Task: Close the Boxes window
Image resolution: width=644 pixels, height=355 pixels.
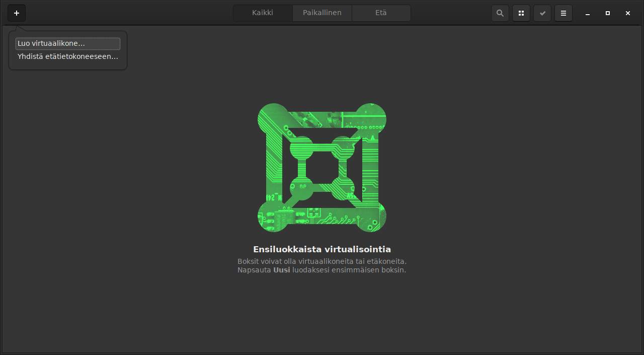Action: pyautogui.click(x=628, y=14)
